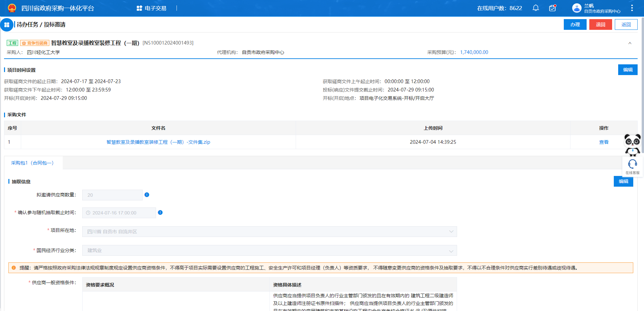The width and height of the screenshot is (644, 311).
Task: Click the 文件名 column header
Action: [x=158, y=128]
